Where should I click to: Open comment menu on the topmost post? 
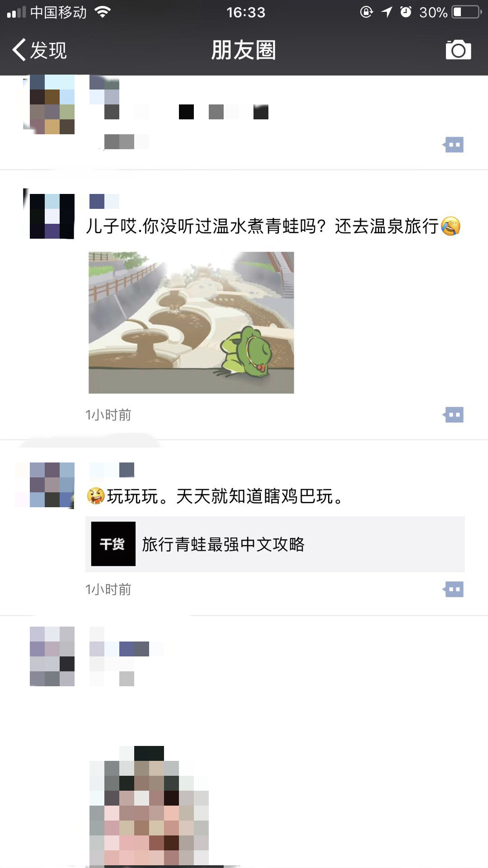pyautogui.click(x=453, y=145)
